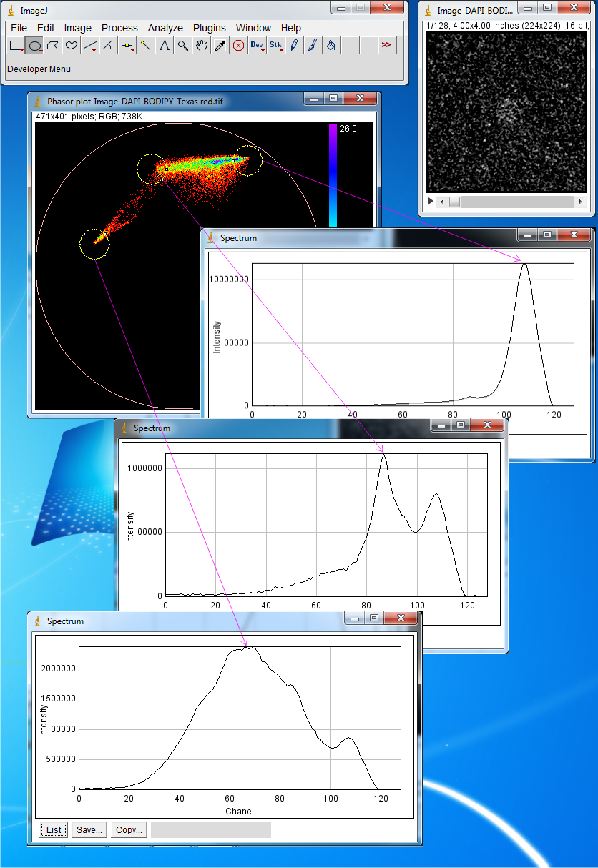Click the DAPI stack image canvas
The height and width of the screenshot is (868, 598).
point(506,111)
